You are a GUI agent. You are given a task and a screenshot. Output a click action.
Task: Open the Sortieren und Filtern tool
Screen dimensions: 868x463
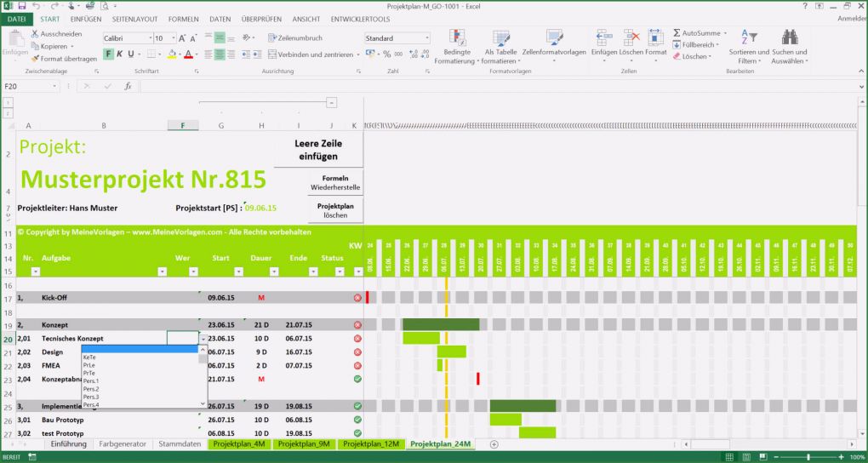(x=748, y=37)
